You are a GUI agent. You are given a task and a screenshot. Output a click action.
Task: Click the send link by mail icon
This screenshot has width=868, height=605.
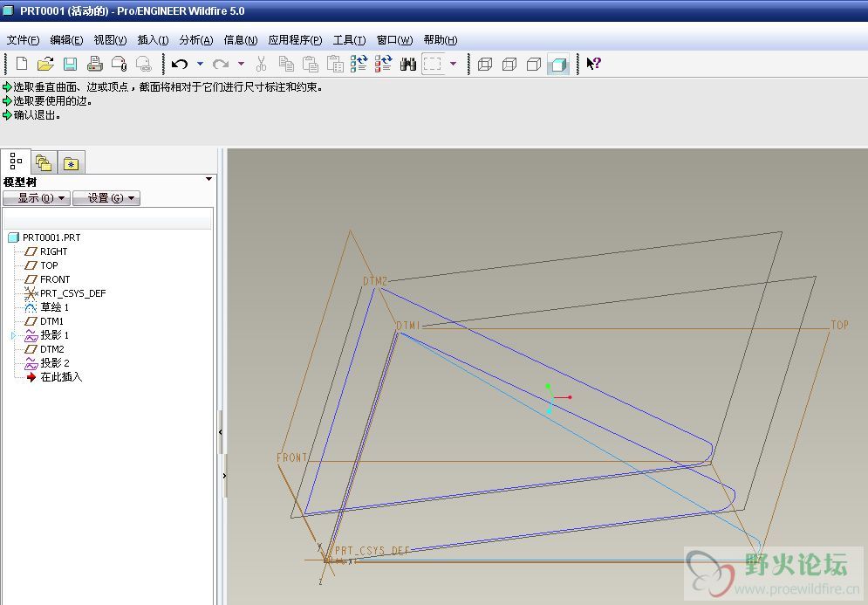point(143,65)
